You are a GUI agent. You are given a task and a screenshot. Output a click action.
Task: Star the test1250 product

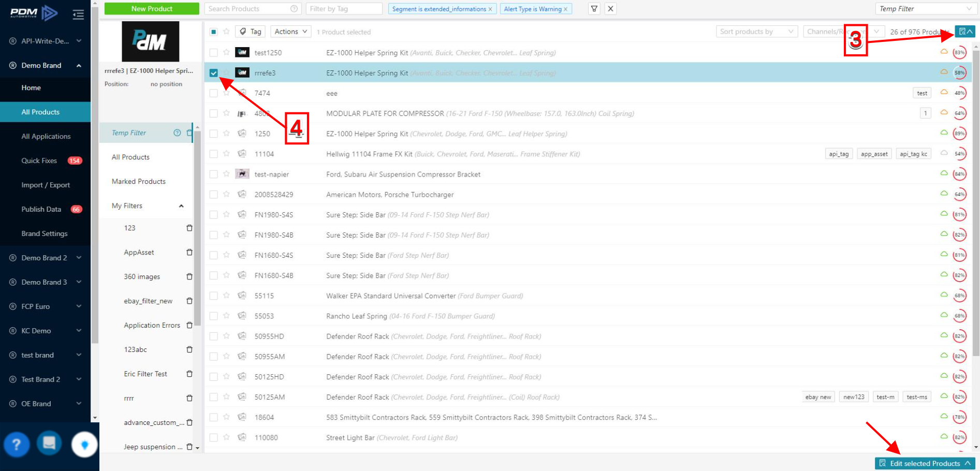point(226,52)
